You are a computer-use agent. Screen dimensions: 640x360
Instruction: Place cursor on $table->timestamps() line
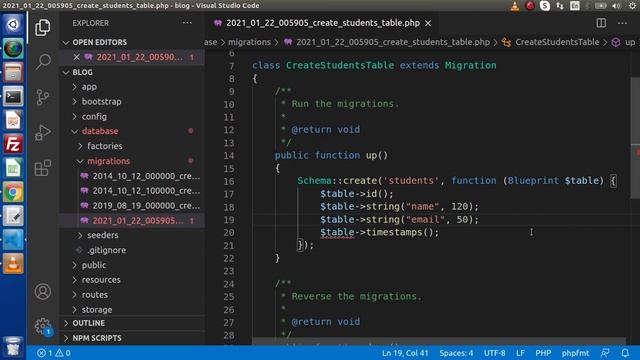(379, 232)
